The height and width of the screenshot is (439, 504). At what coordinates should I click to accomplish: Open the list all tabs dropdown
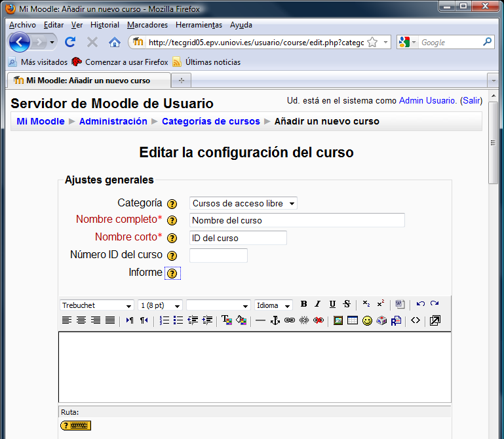point(494,81)
